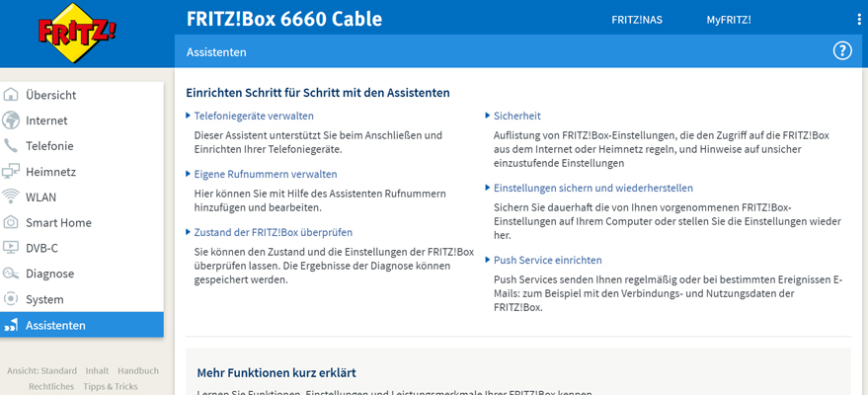Click the Übersicht house icon
Image resolution: width=868 pixels, height=395 pixels.
12,95
